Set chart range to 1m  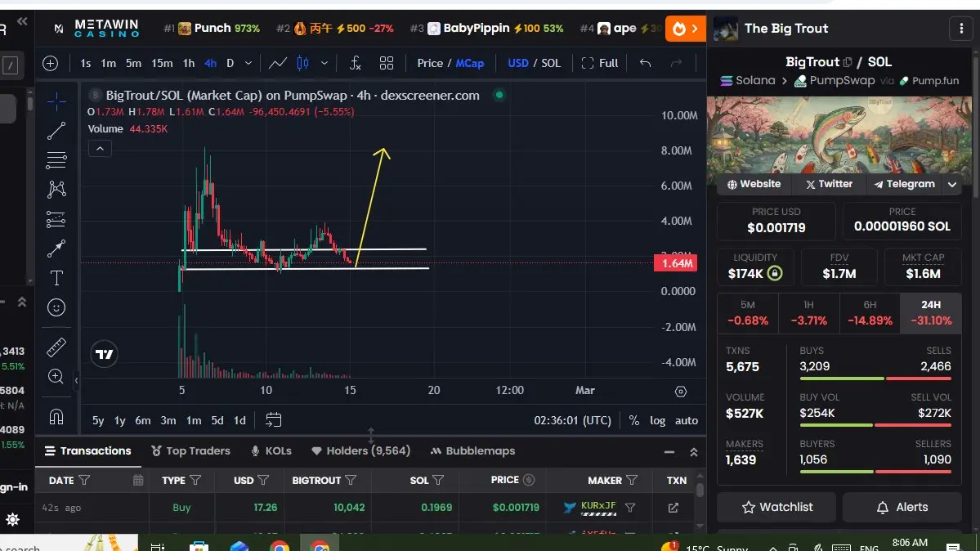tap(194, 420)
